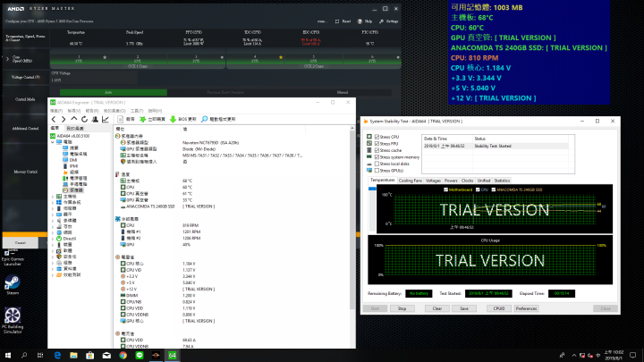The height and width of the screenshot is (362, 644).
Task: Refresh the AIDA64 sensor page
Action: 84,119
